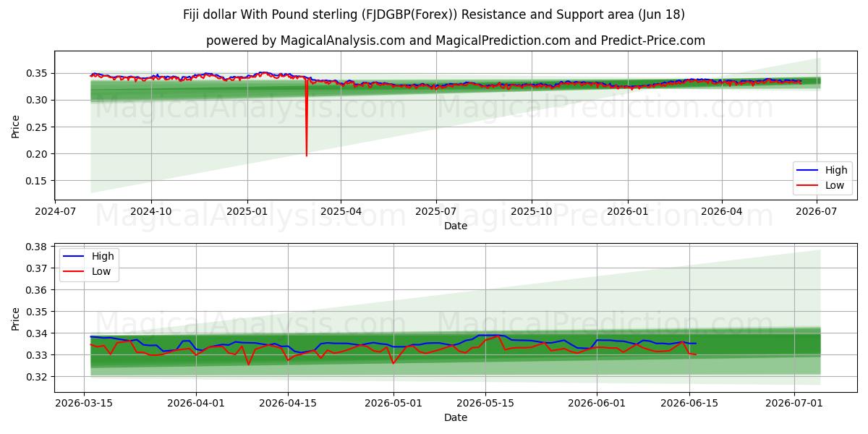The width and height of the screenshot is (868, 434).
Task: Click the '2026-06-15' date label on bottom chart
Action: (x=689, y=404)
